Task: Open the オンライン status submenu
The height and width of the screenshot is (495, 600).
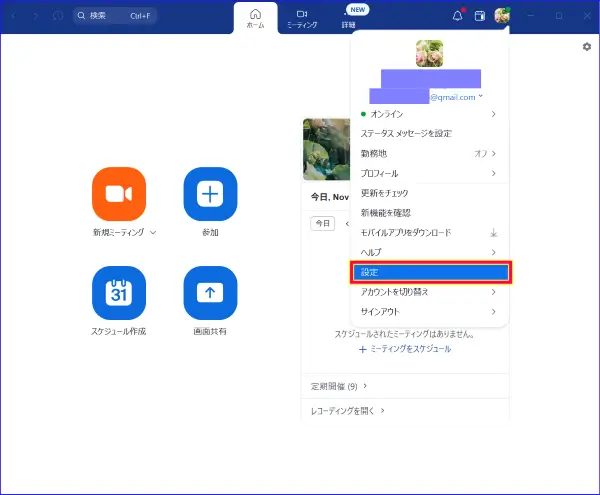Action: (429, 114)
